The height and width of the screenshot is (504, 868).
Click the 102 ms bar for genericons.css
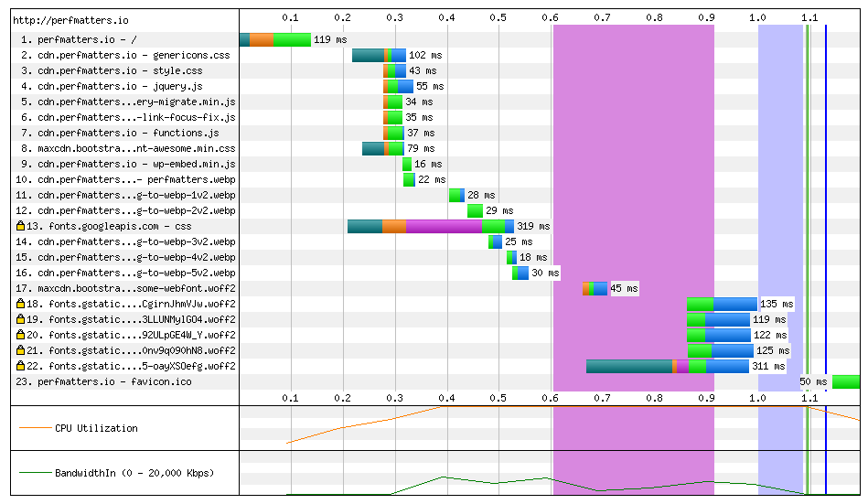(x=379, y=55)
